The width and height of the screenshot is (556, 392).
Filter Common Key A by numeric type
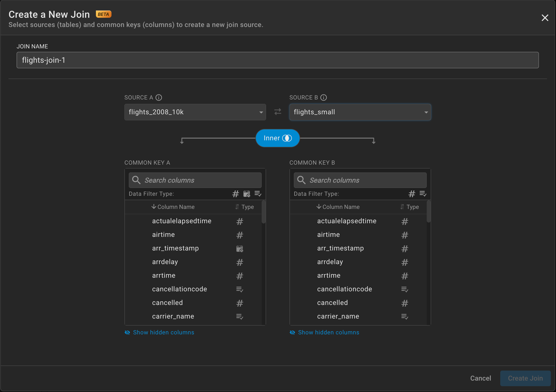(235, 194)
